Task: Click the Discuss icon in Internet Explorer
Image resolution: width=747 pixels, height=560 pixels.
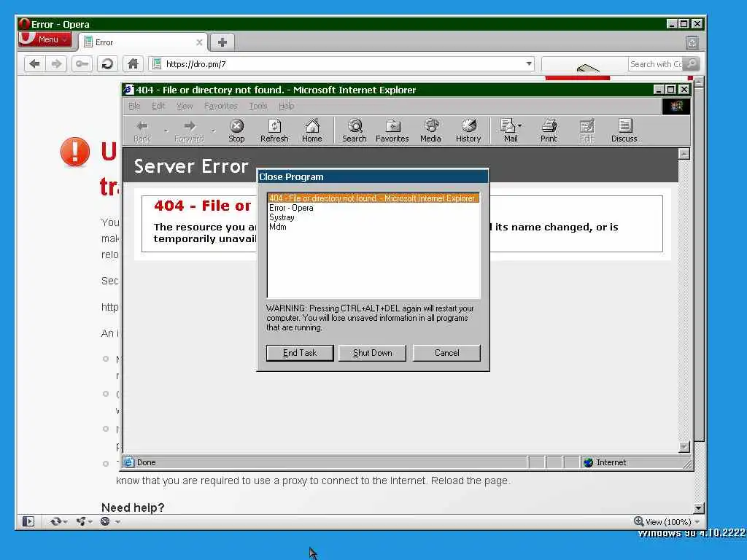Action: (x=624, y=125)
